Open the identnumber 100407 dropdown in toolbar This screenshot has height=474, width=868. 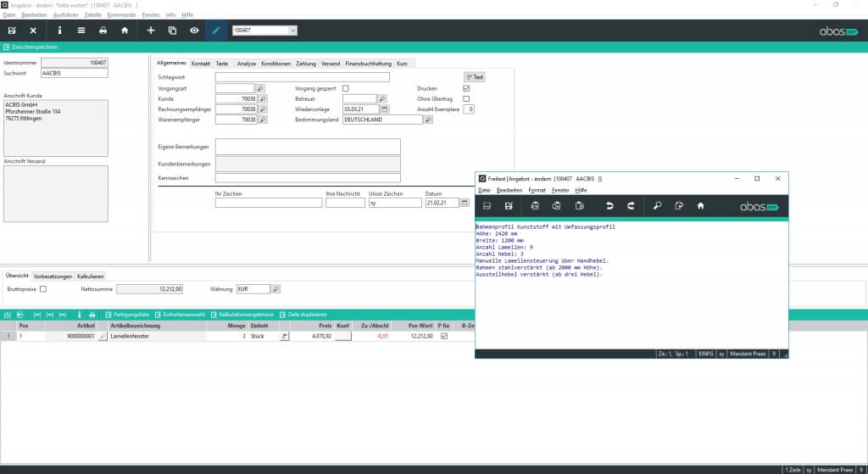[293, 31]
